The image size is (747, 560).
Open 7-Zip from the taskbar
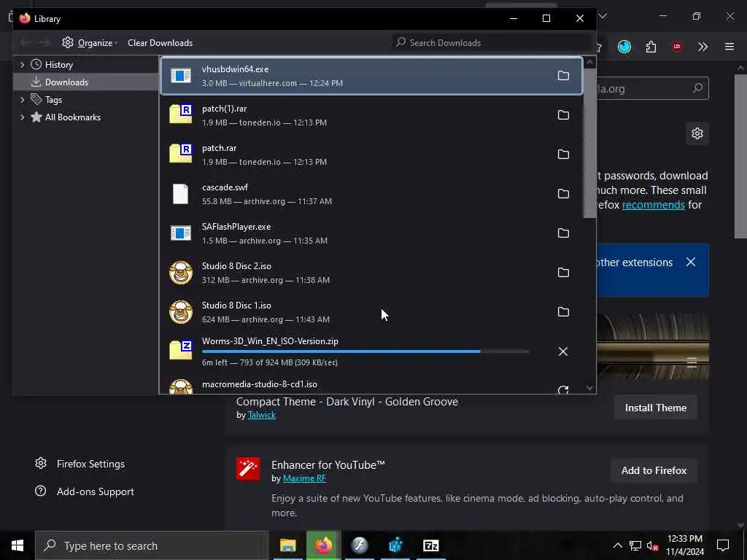pyautogui.click(x=430, y=545)
